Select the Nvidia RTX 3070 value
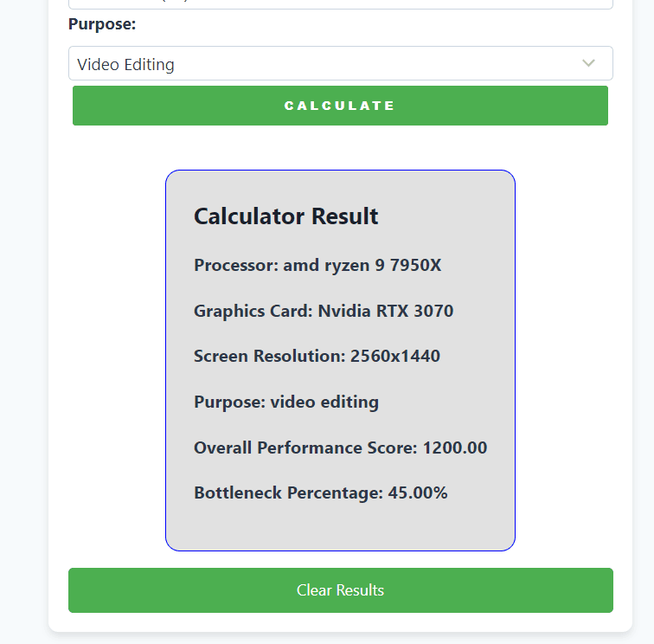Viewport: 654px width, 644px height. [x=386, y=311]
